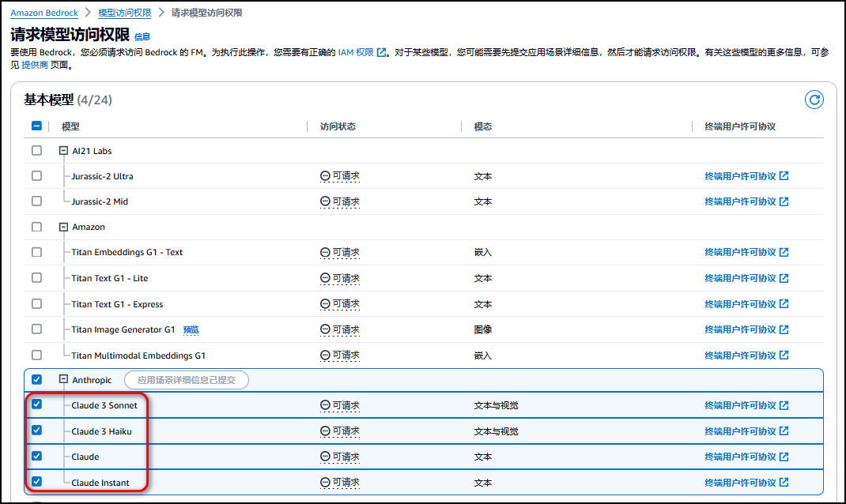The image size is (846, 504).
Task: Check the Titan Text G1 - Lite checkbox
Action: (x=36, y=277)
